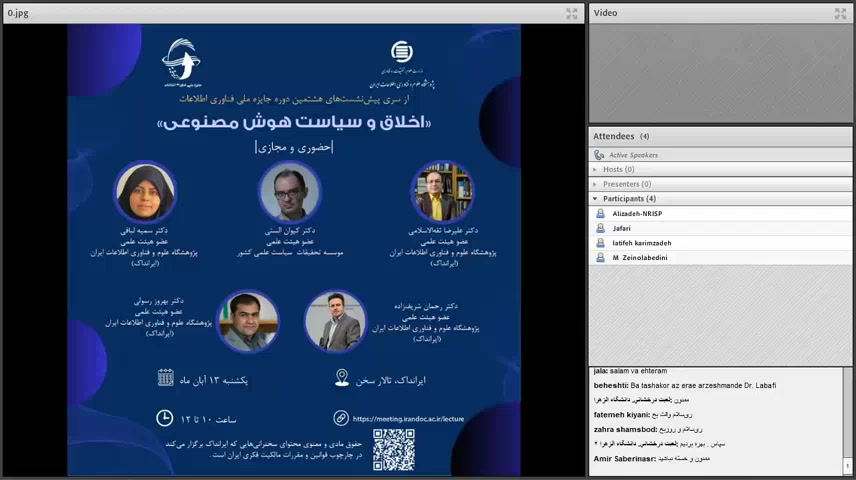Select participant Alizadeh-NRISP
856x480 pixels.
coord(721,214)
